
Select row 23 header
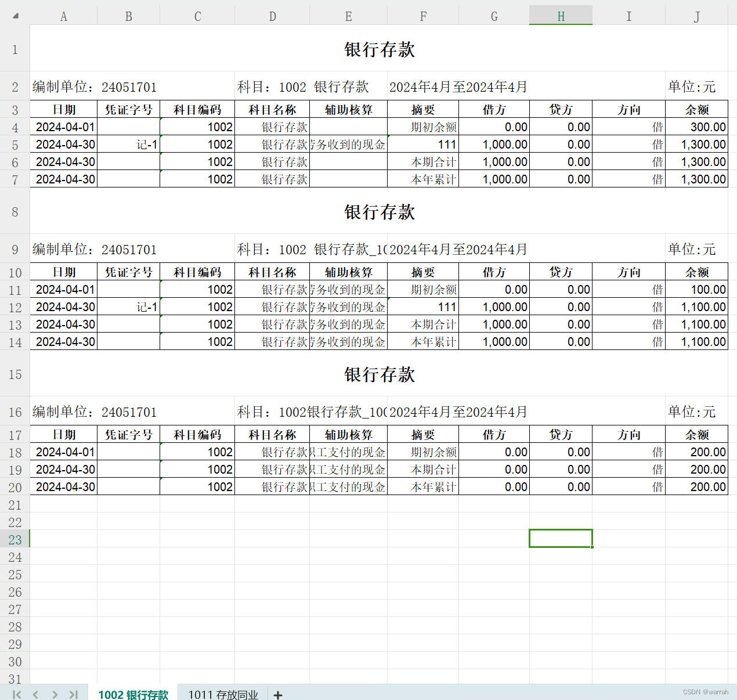pos(15,539)
